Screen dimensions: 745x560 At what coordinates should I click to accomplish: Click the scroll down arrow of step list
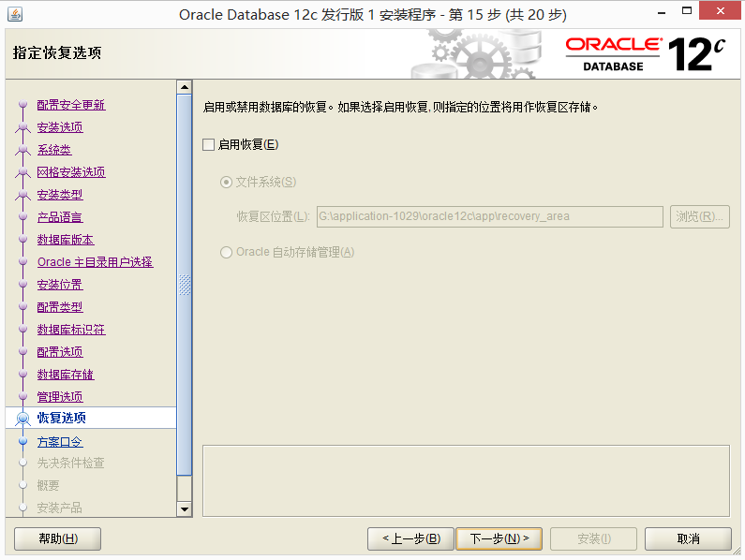(185, 509)
